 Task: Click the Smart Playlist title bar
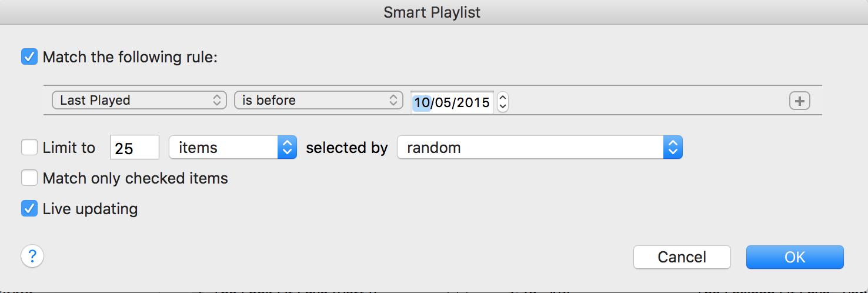[432, 12]
